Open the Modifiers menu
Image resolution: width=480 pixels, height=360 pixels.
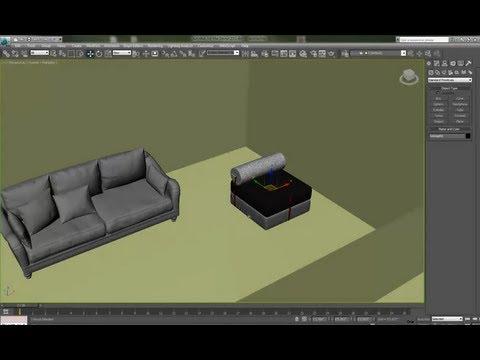[93, 46]
